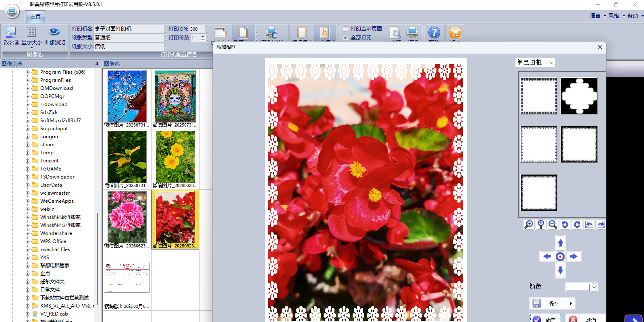Screen dimensions: 644x322
Task: Open help via the blue question-mark icon
Action: [434, 33]
